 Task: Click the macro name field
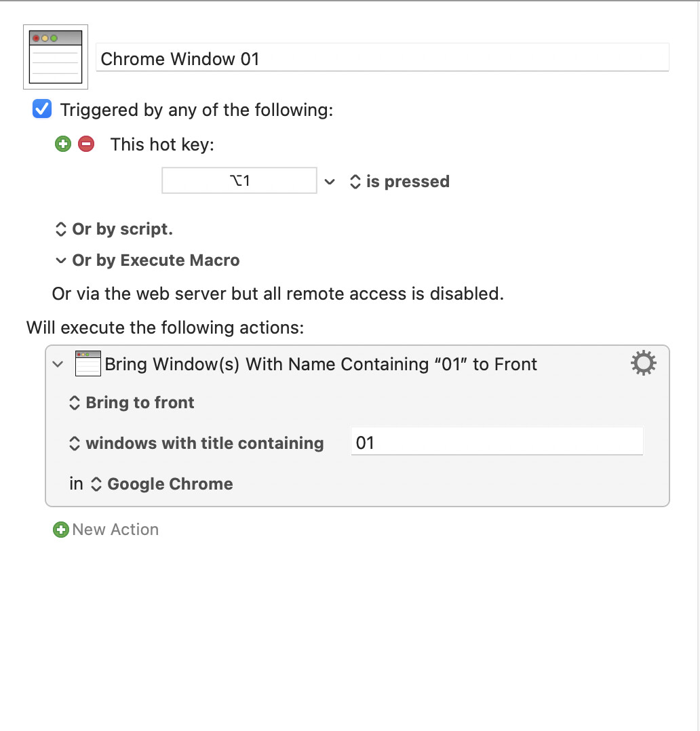(383, 58)
